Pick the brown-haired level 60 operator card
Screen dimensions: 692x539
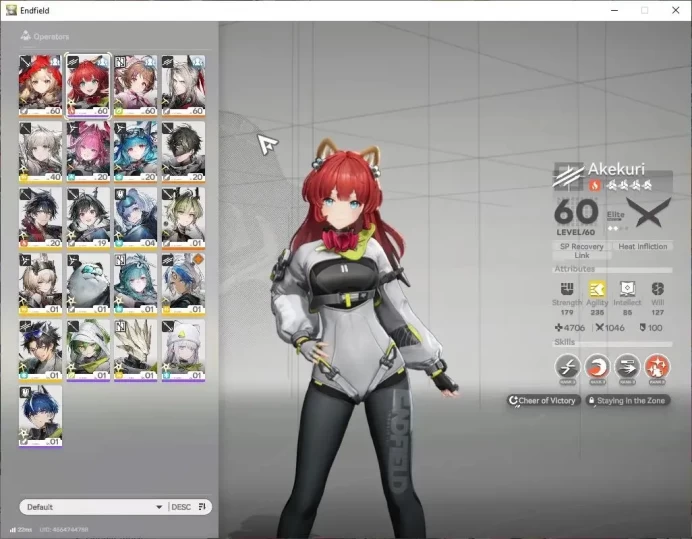coord(135,86)
